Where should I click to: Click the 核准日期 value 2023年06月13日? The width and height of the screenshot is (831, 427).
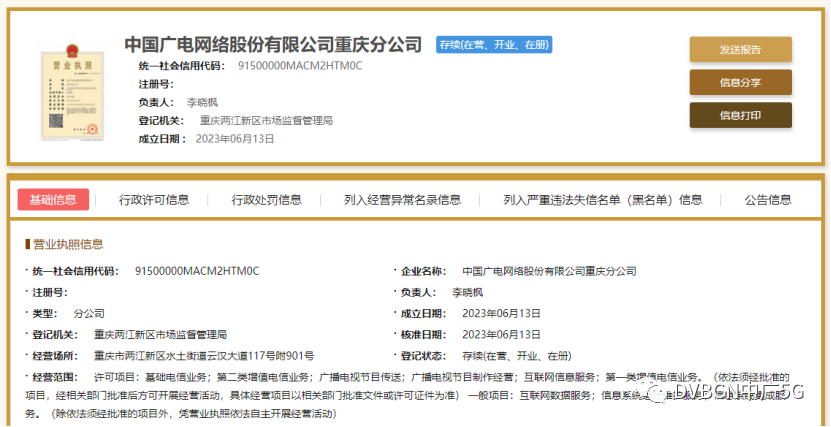[x=501, y=335]
